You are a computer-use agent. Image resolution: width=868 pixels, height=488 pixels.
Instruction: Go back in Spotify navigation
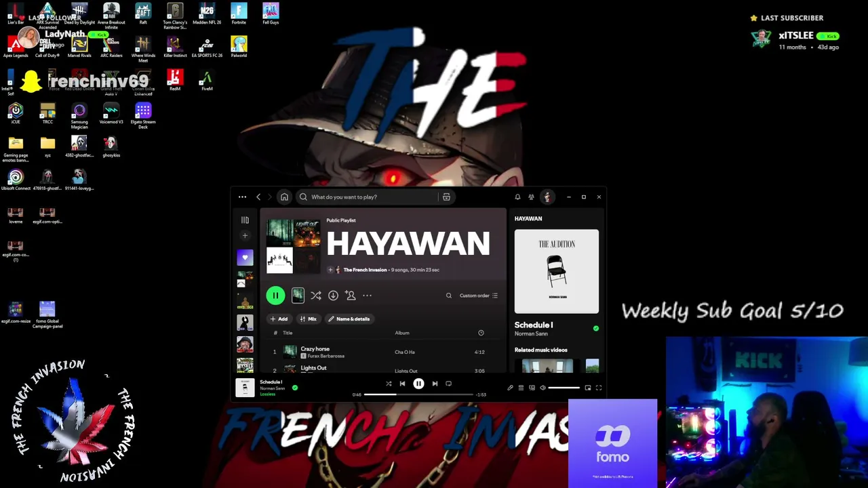tap(258, 197)
